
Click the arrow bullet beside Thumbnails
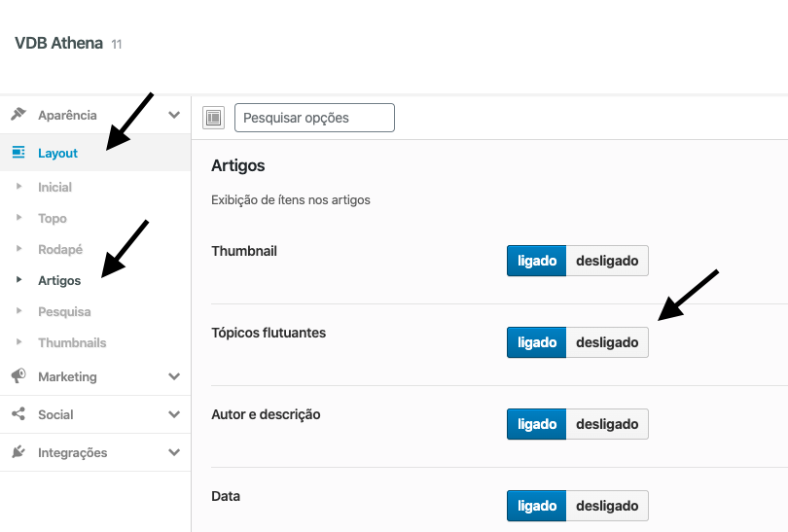[x=19, y=342]
